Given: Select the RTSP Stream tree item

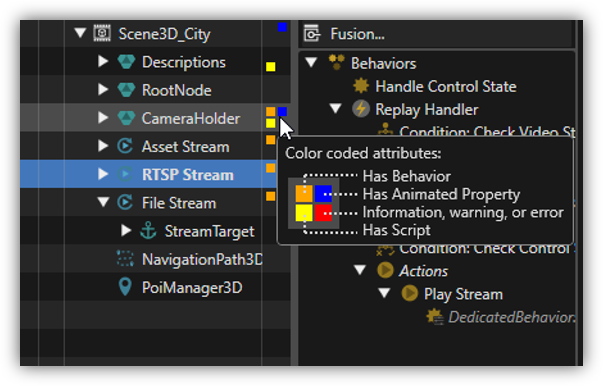Looking at the screenshot, I should tap(188, 175).
